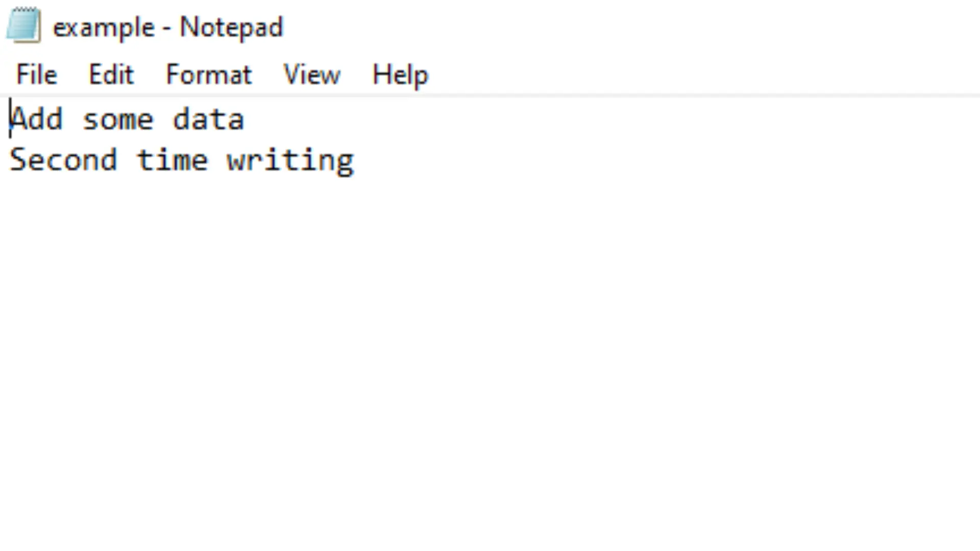Click at end of second line text
980x551 pixels.
pyautogui.click(x=355, y=160)
